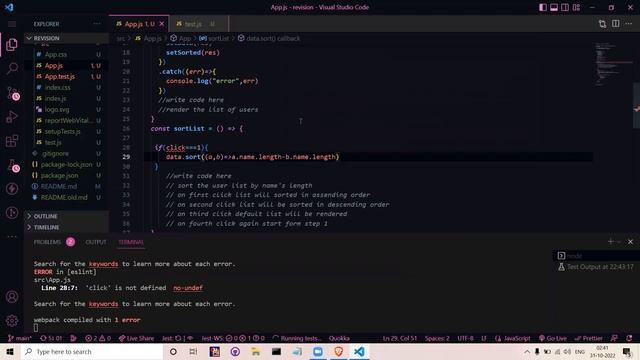640x360 pixels.
Task: Open logo.svg in the explorer
Action: (66, 109)
